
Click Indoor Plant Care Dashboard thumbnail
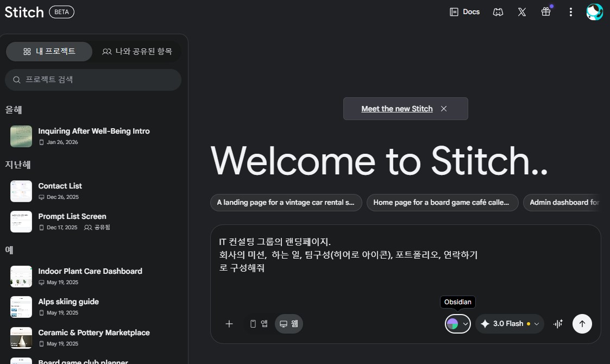(x=21, y=277)
